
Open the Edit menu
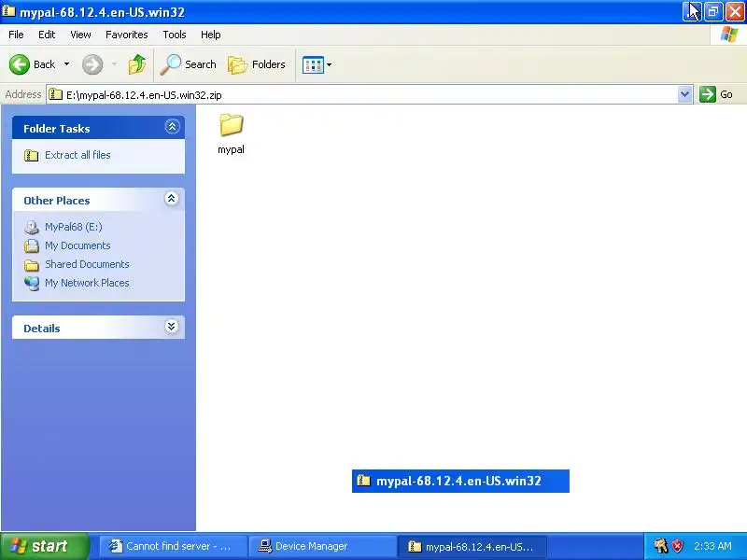[47, 35]
